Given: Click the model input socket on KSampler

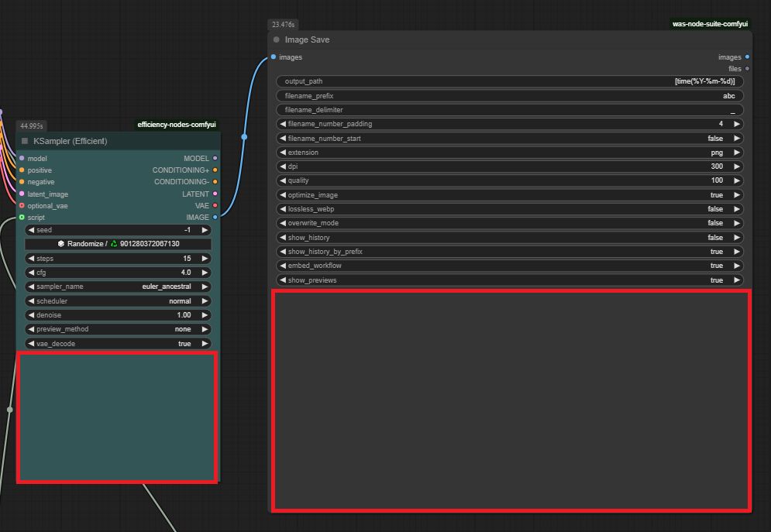Looking at the screenshot, I should pyautogui.click(x=22, y=158).
